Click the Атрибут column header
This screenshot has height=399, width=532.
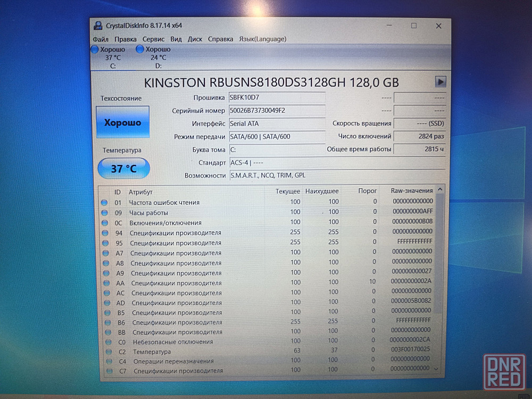(x=140, y=192)
